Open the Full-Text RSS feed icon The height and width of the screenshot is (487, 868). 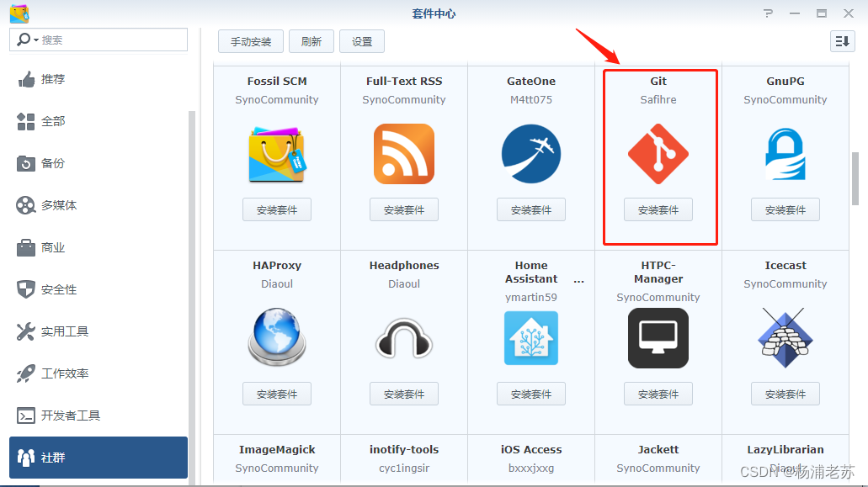pyautogui.click(x=404, y=154)
